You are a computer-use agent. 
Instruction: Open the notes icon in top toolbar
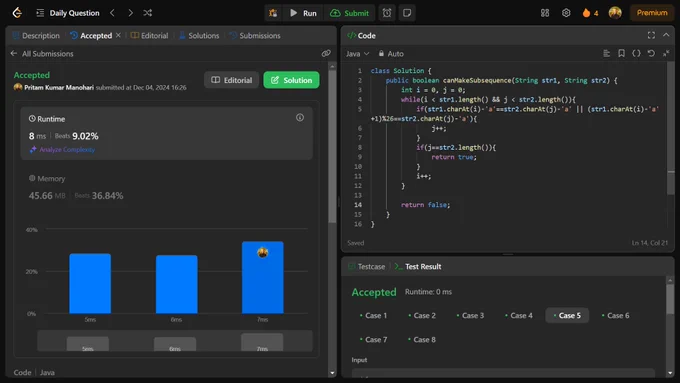click(407, 13)
